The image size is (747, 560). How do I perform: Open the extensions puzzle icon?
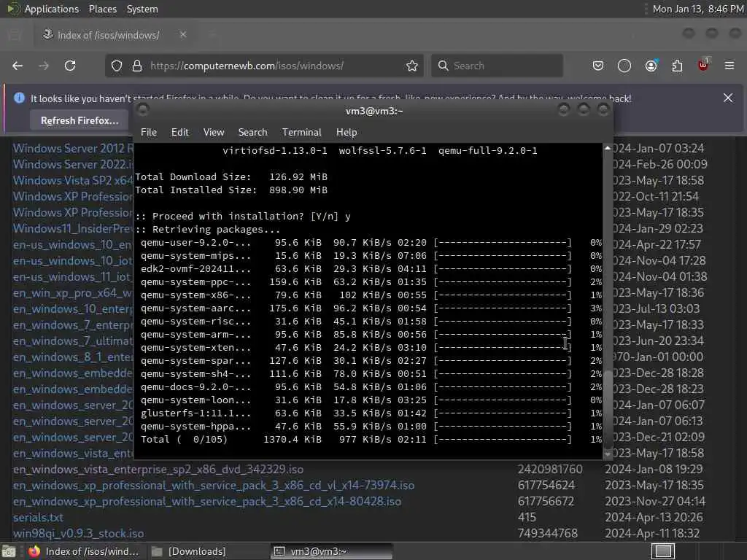pyautogui.click(x=677, y=66)
